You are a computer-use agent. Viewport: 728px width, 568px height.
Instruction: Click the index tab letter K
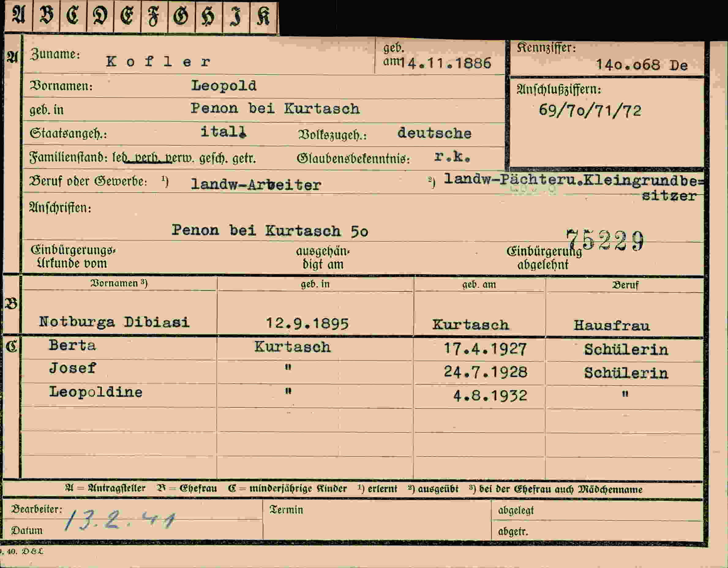click(x=263, y=17)
